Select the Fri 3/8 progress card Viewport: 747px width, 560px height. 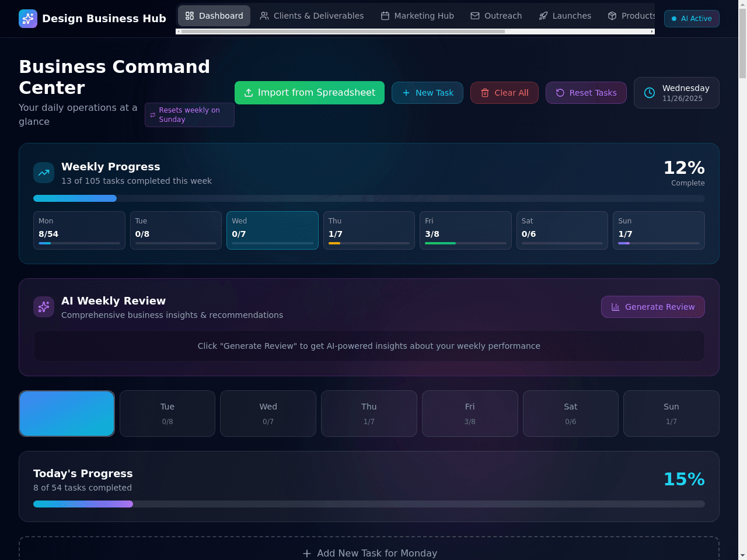pyautogui.click(x=466, y=230)
